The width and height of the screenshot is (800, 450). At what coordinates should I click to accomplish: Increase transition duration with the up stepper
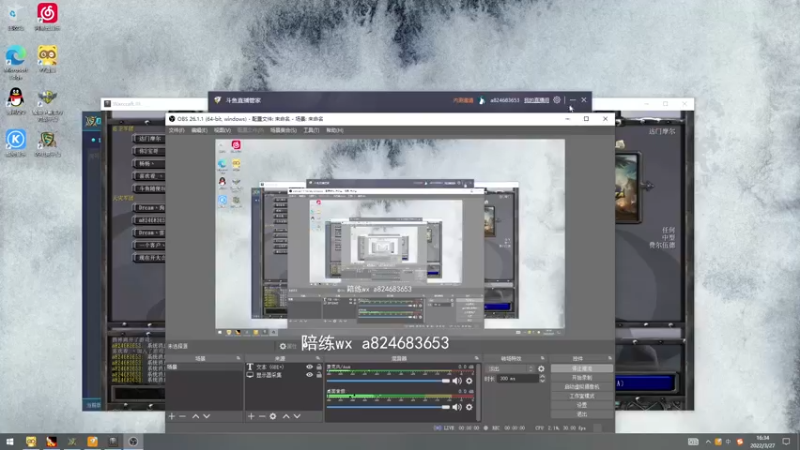[x=542, y=377]
